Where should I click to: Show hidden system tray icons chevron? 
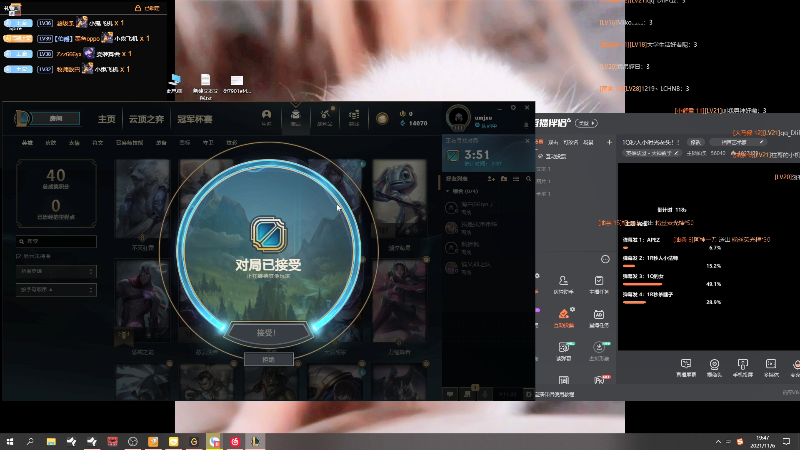(x=718, y=441)
